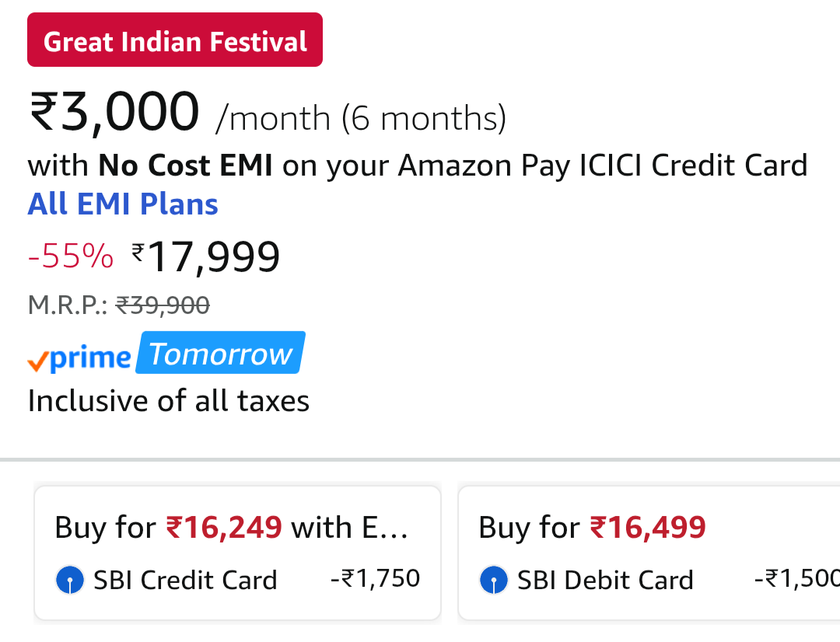This screenshot has width=840, height=642.
Task: Tap the ₹17,999 deal price
Action: coord(213,256)
